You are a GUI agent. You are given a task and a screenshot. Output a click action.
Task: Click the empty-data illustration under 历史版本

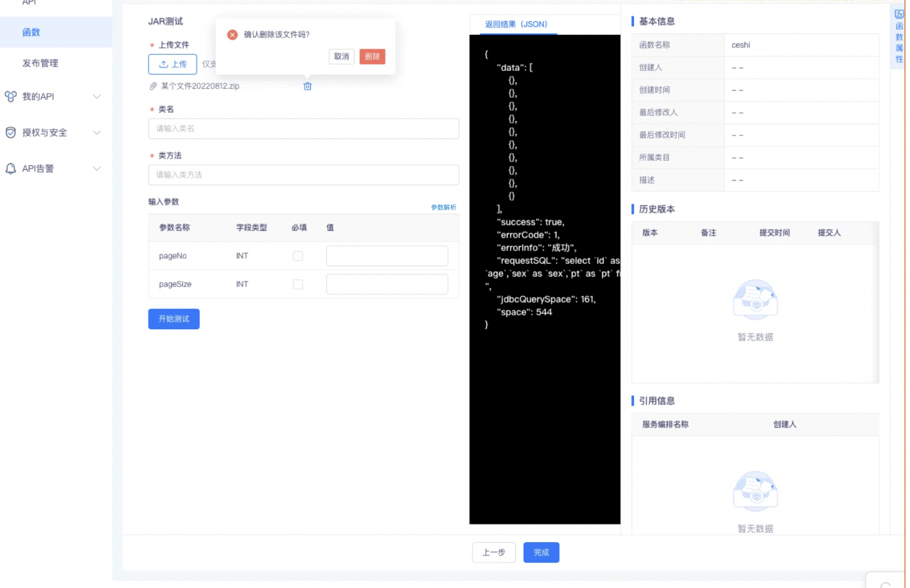click(x=755, y=299)
